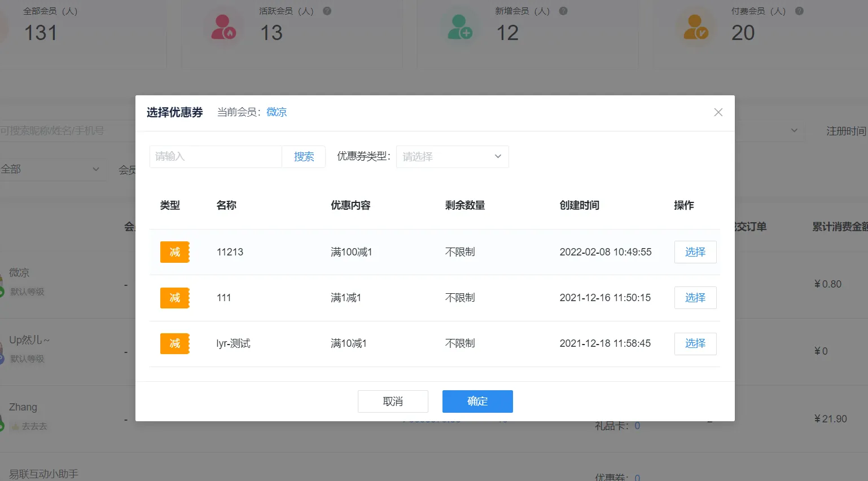
Task: Click member 微凉 in background list
Action: click(19, 273)
